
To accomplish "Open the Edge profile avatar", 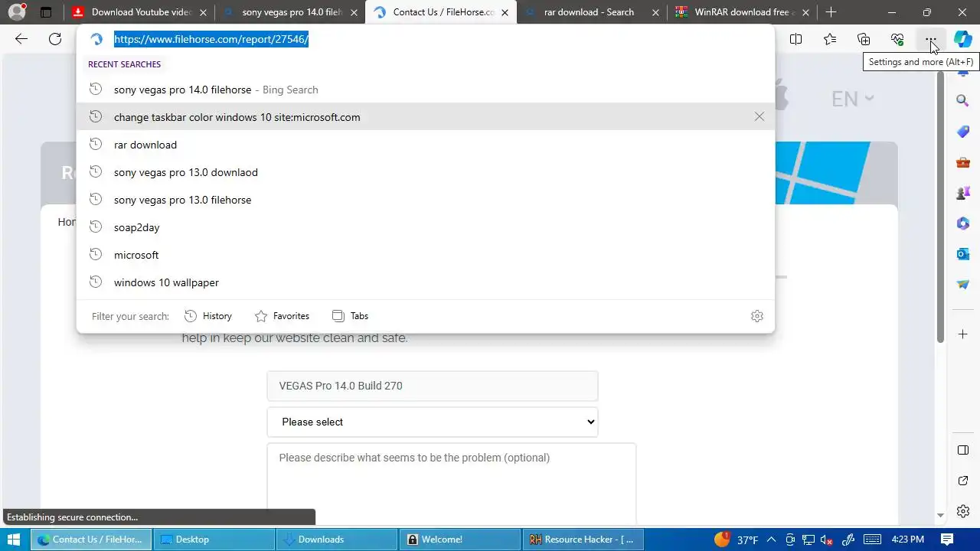I will 17,12.
